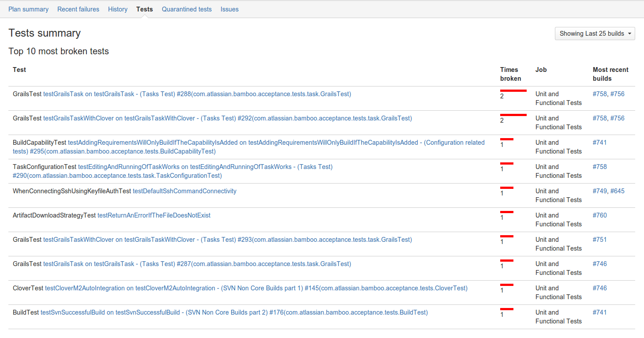Open build #756 in testGrailsTaskWithClover #292 row
Viewport: 644px width, 338px height.
tap(618, 118)
